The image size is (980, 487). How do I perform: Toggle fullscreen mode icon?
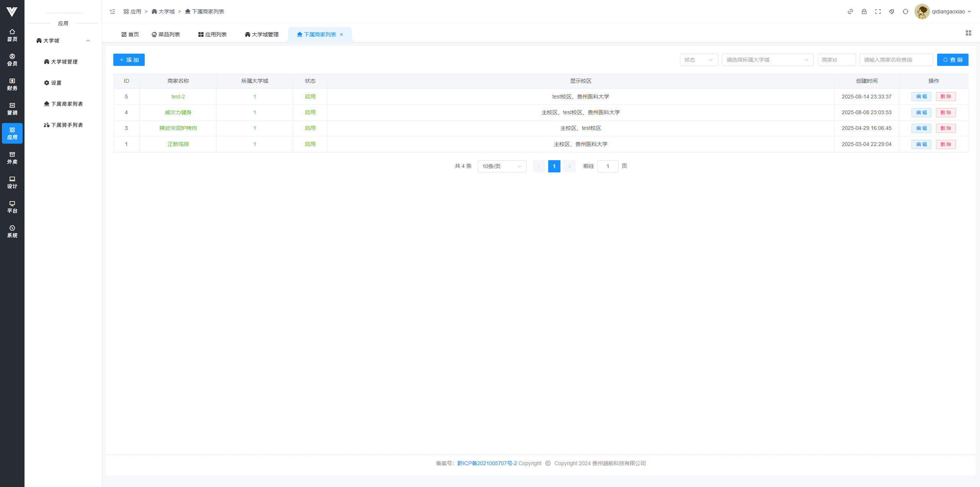(878, 11)
